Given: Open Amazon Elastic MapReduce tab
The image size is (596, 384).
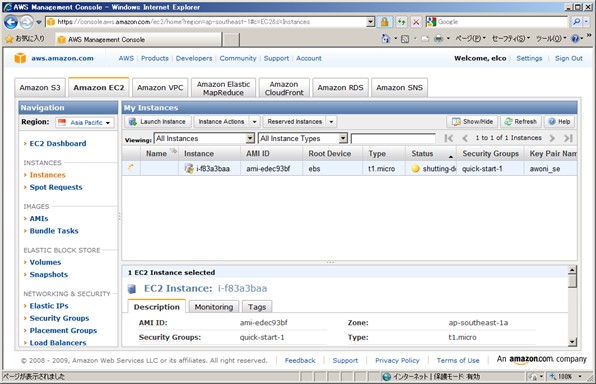Looking at the screenshot, I should 224,88.
